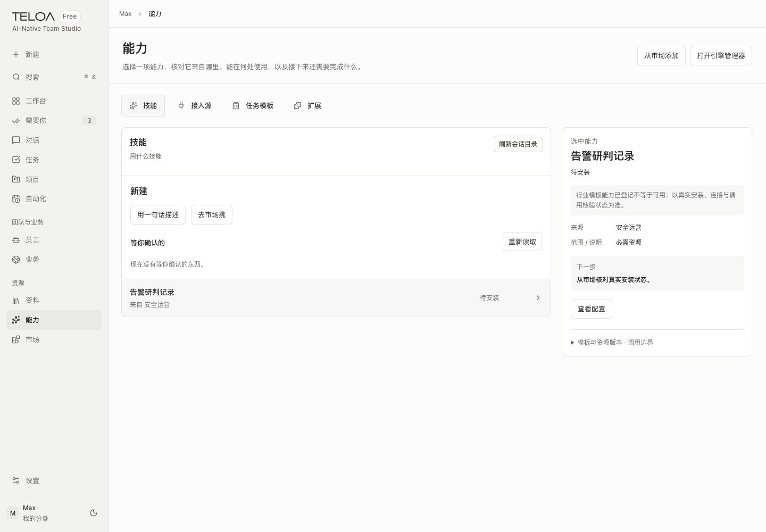Viewport: 766px width, 532px height.
Task: Click the 用一句话描述 button
Action: coord(158,215)
